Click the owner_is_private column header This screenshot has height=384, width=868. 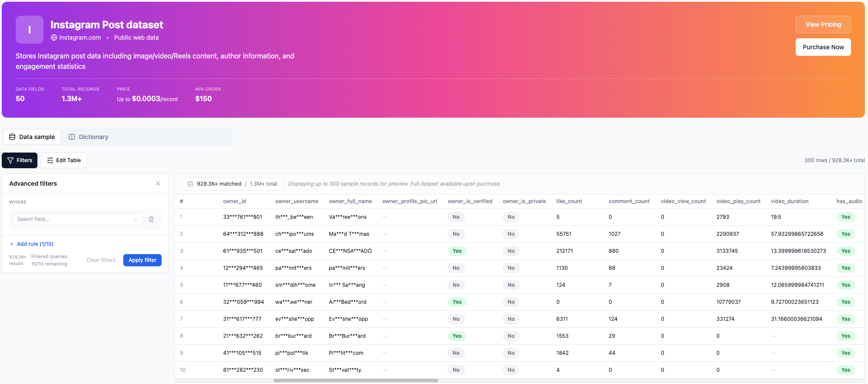[x=524, y=201]
